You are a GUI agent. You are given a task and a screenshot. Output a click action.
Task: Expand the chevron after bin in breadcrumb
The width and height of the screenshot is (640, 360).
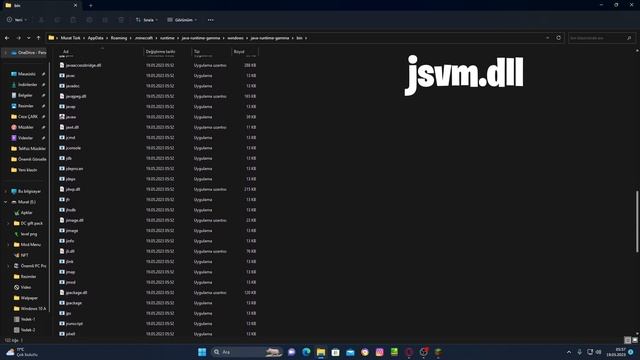pos(306,38)
